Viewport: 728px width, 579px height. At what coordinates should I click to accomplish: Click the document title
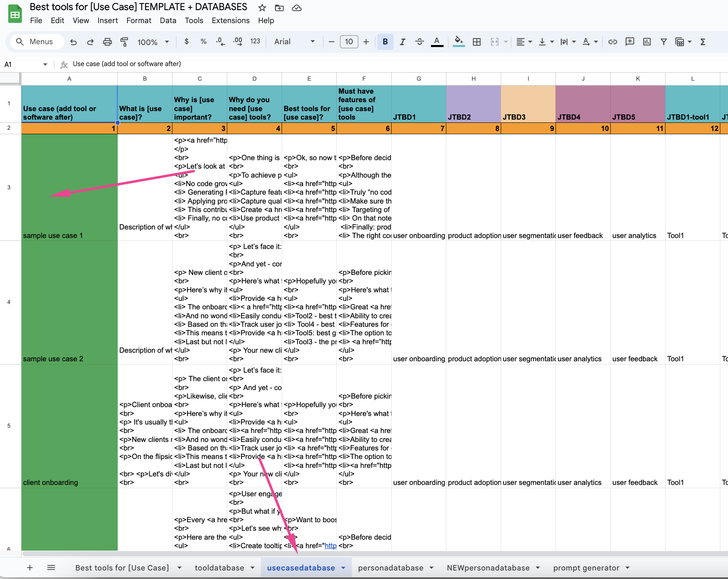(138, 7)
